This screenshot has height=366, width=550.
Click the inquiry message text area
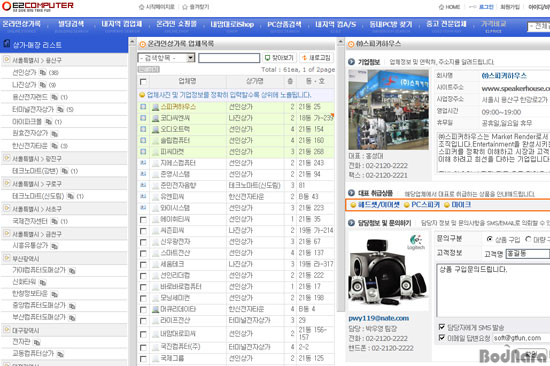(493, 291)
